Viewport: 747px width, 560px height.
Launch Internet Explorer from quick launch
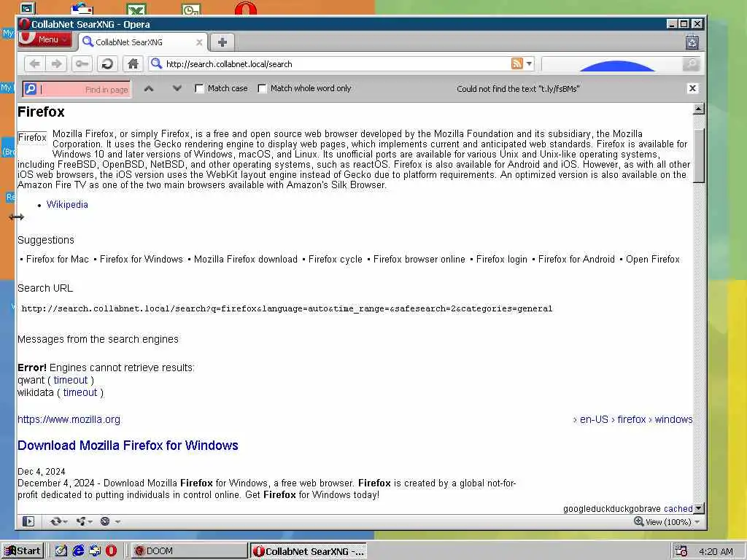78,551
